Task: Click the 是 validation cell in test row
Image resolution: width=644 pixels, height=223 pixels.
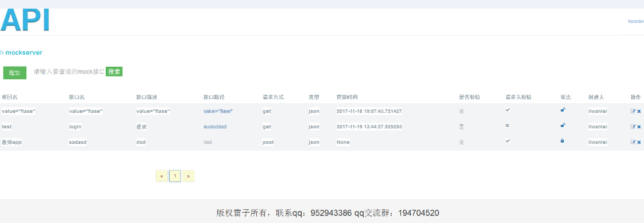Action: click(x=462, y=127)
